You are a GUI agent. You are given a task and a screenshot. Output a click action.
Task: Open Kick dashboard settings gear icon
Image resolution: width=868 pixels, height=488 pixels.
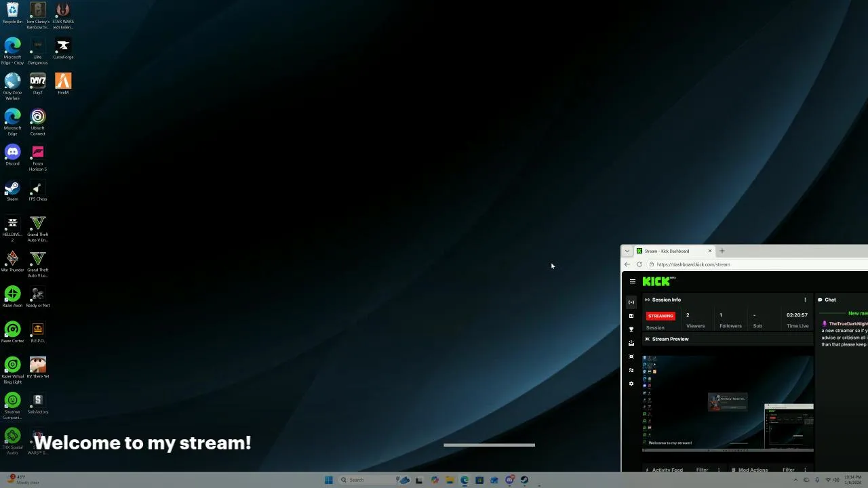pos(631,384)
